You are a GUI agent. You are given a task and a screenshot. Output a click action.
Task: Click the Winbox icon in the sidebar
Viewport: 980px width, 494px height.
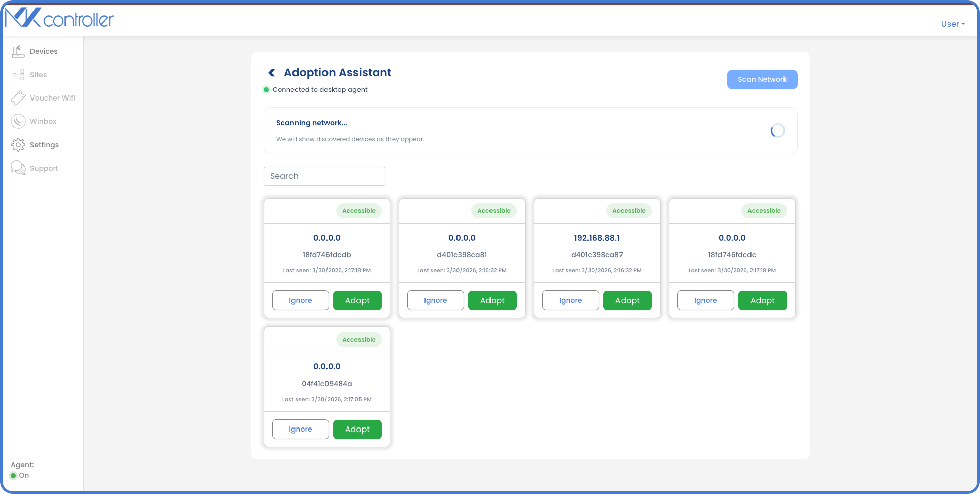click(18, 121)
